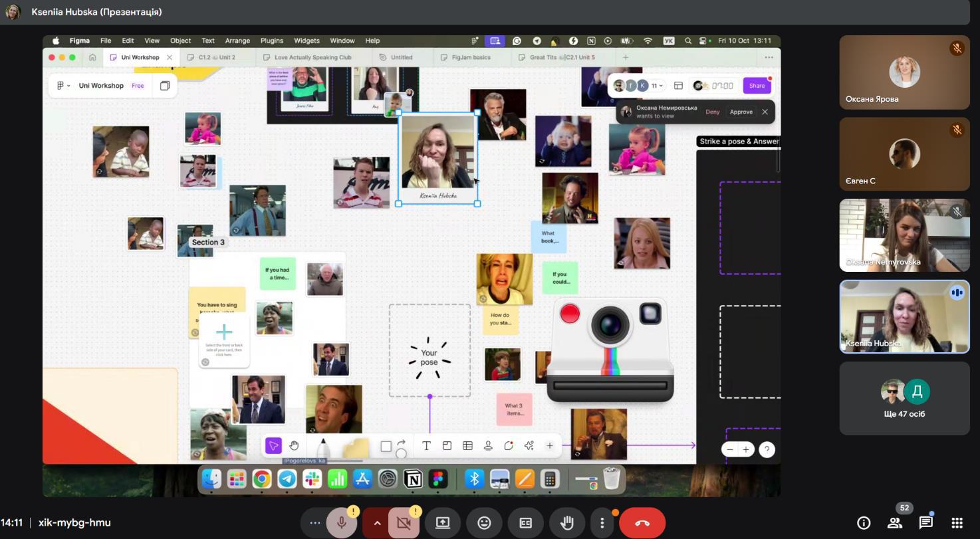Open Telegram from the macOS dock

287,479
